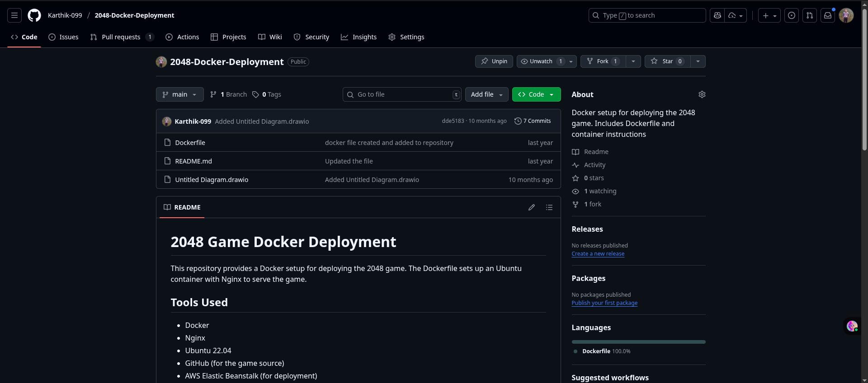The height and width of the screenshot is (383, 868).
Task: Open the Insights tab
Action: (359, 37)
